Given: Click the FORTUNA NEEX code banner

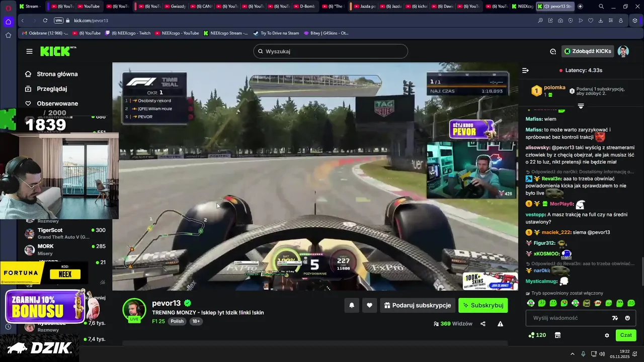Looking at the screenshot, I should (x=44, y=274).
